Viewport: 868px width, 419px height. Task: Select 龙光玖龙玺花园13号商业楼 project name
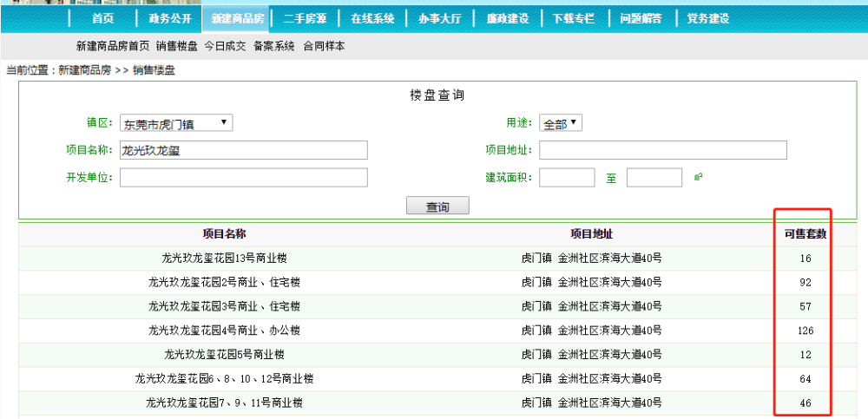click(x=224, y=258)
